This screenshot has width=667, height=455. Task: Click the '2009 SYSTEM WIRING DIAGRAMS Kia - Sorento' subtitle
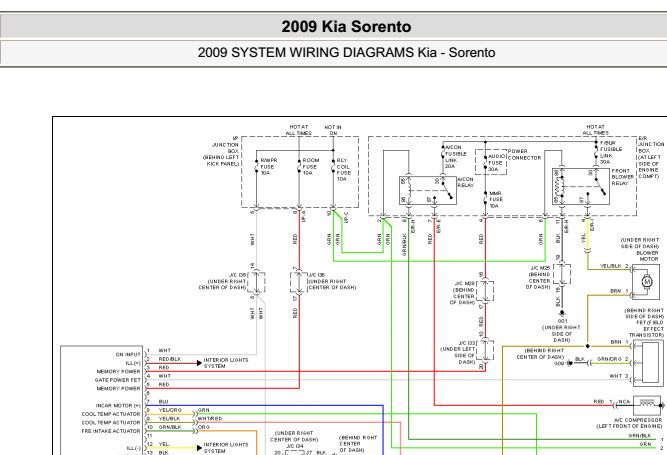346,53
